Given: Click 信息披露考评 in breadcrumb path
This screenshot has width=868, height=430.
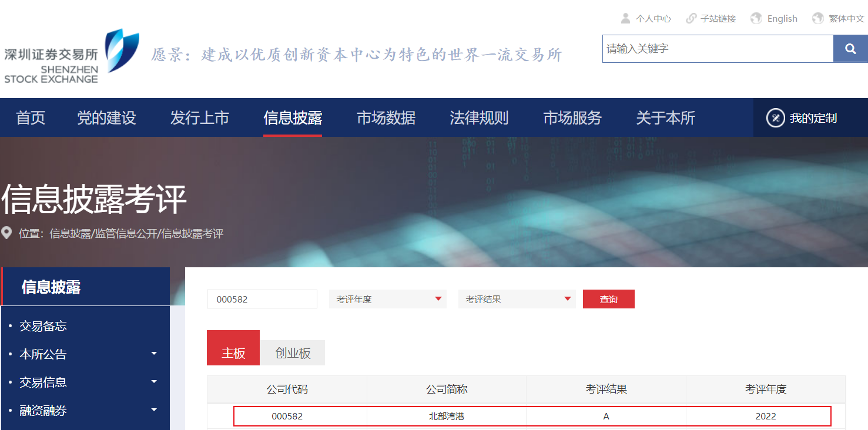Looking at the screenshot, I should point(193,234).
